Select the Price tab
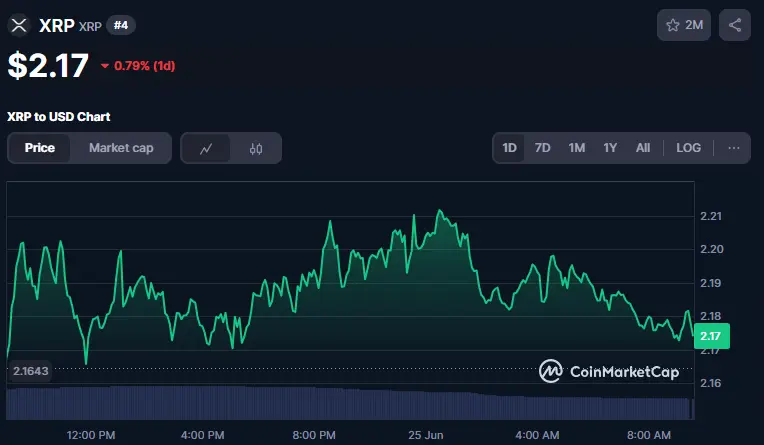 click(39, 148)
